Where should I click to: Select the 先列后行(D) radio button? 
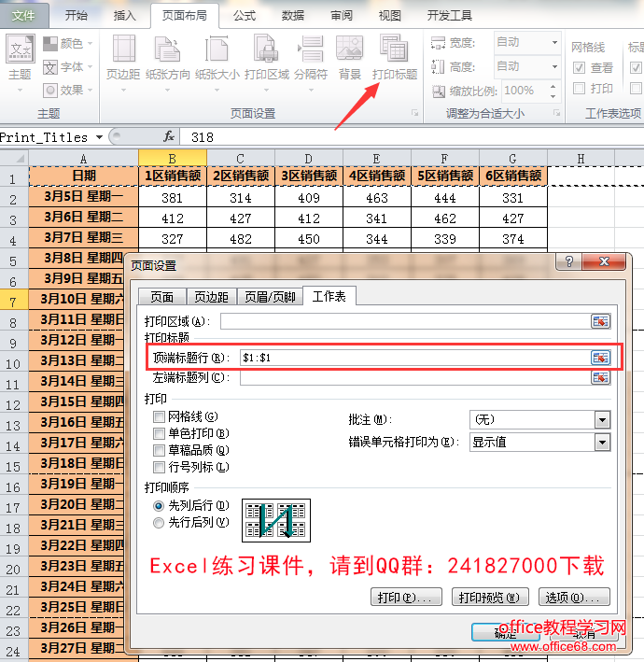[159, 505]
